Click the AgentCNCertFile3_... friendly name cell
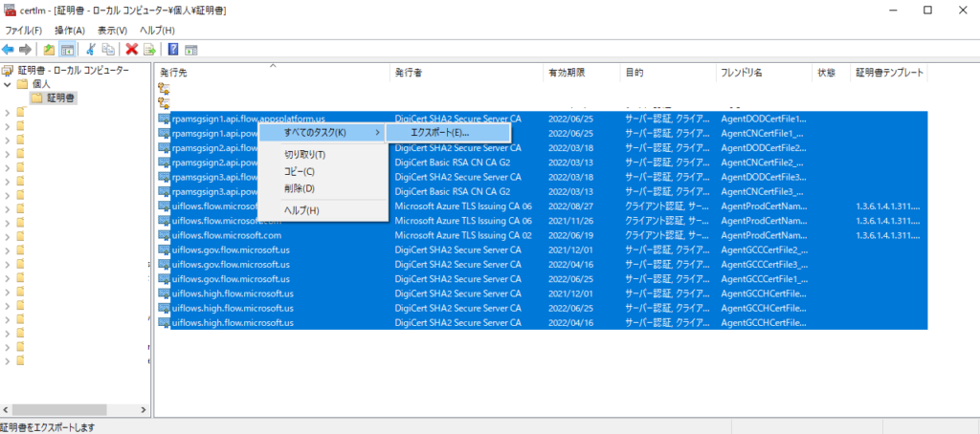980x434 pixels. [x=763, y=192]
